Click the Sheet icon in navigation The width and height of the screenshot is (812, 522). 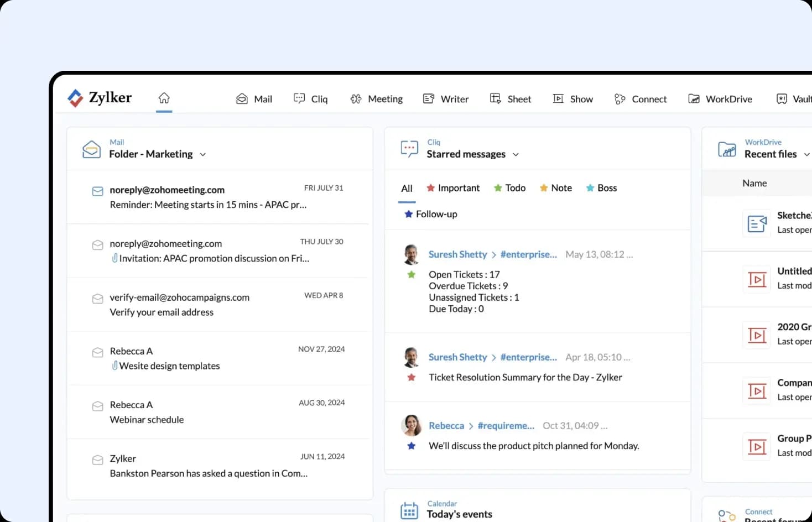[x=495, y=98]
